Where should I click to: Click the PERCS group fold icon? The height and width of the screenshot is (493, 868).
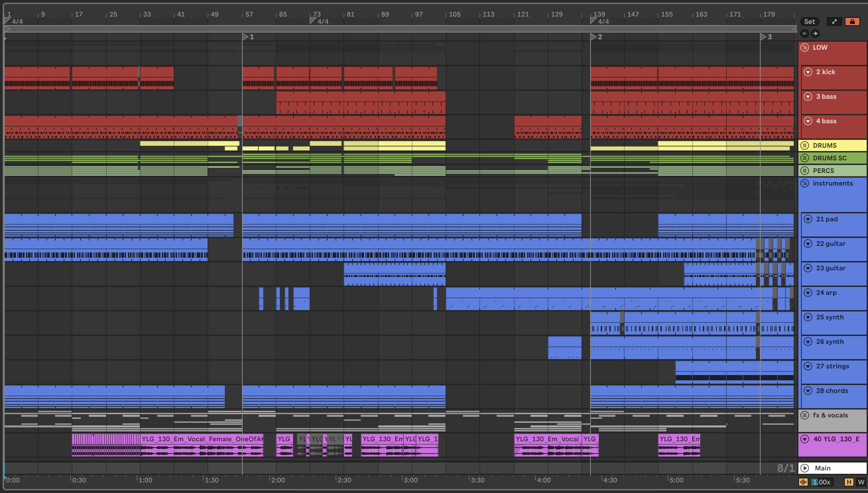(805, 171)
